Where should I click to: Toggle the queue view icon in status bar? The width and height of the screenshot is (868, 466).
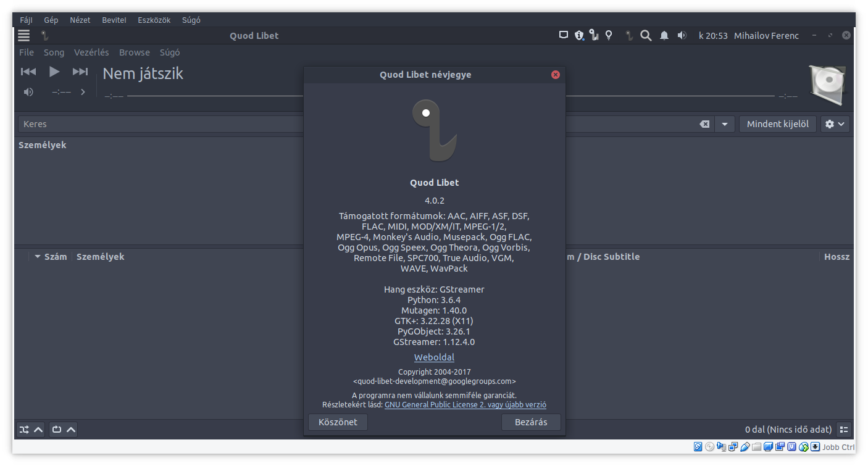coord(844,430)
